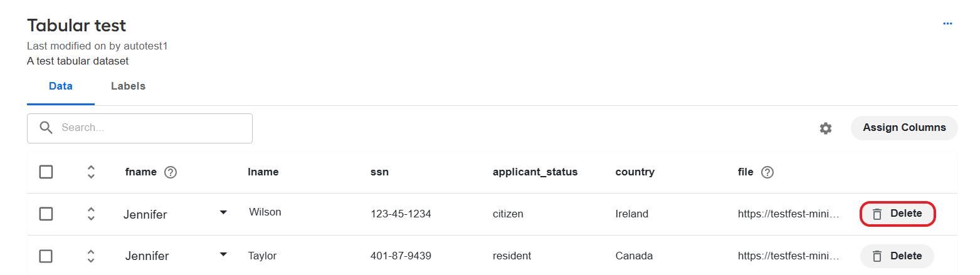Check the Jennifer Wilson row checkbox

pyautogui.click(x=46, y=214)
